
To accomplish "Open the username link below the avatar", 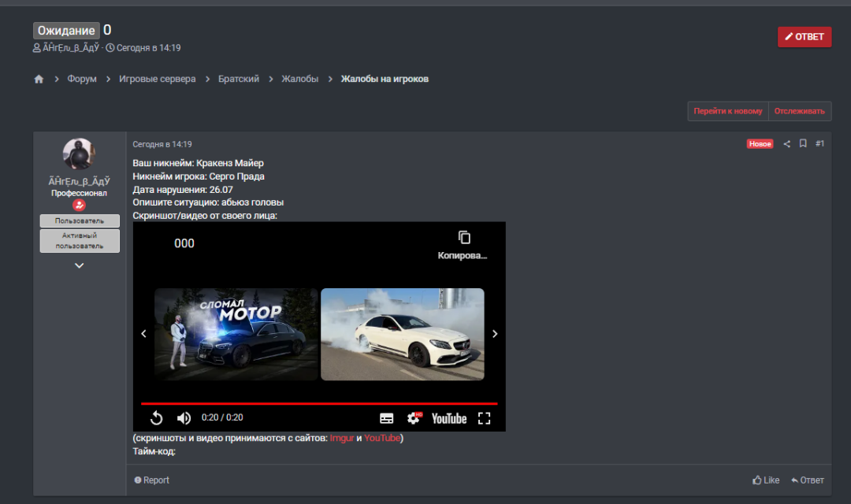I will pos(80,181).
